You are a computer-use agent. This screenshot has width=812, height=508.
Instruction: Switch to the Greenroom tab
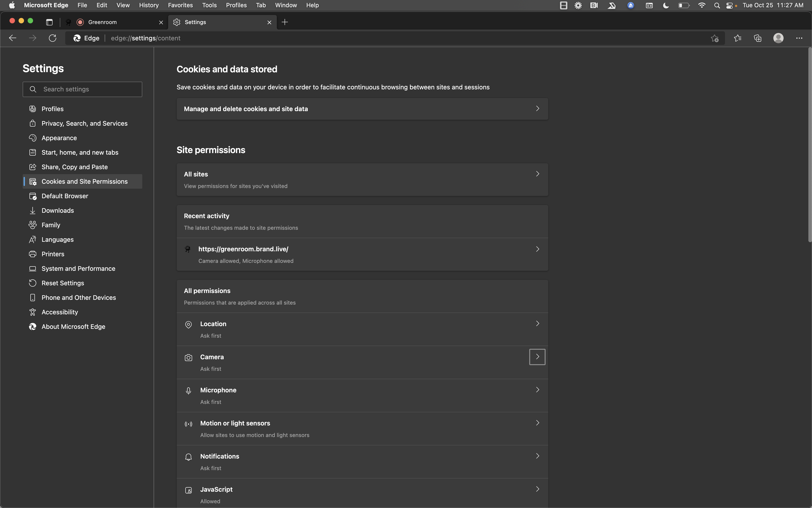pos(114,22)
